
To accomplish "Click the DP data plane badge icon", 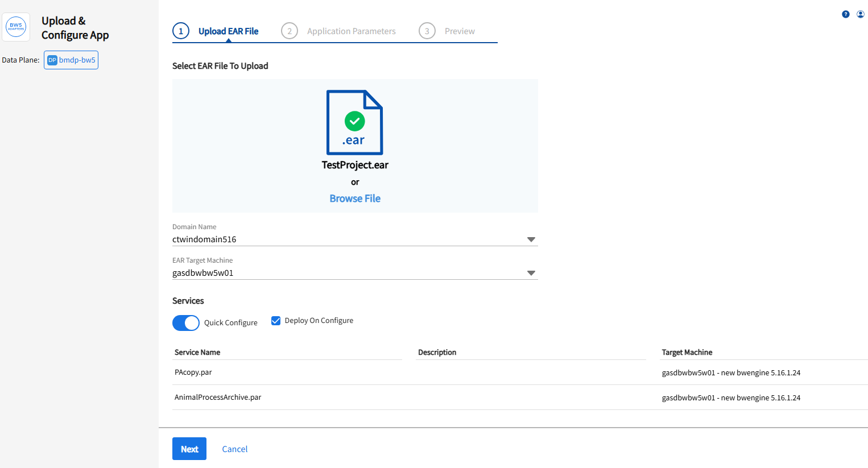I will tap(52, 60).
